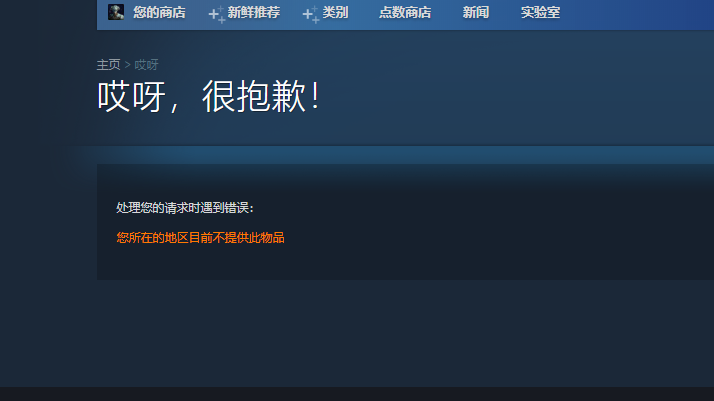This screenshot has width=714, height=401.
Task: Click the empty area of the blue store navigation bar
Action: [x=638, y=14]
